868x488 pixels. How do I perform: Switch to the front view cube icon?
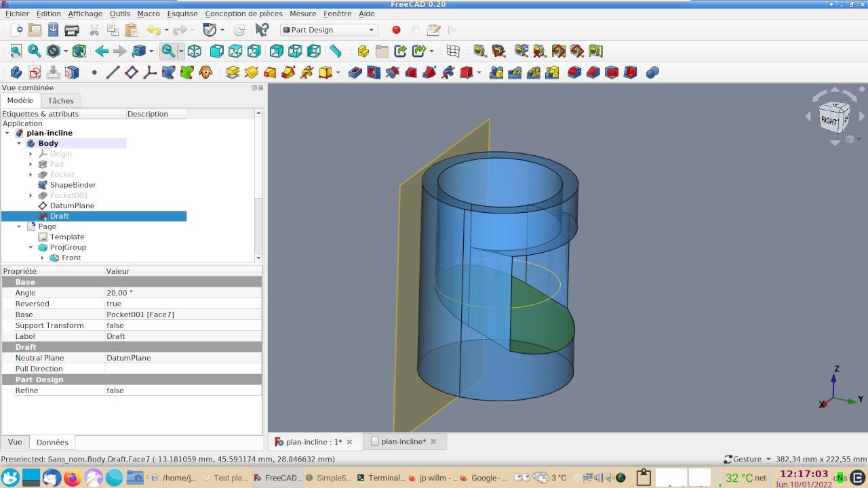pos(217,51)
